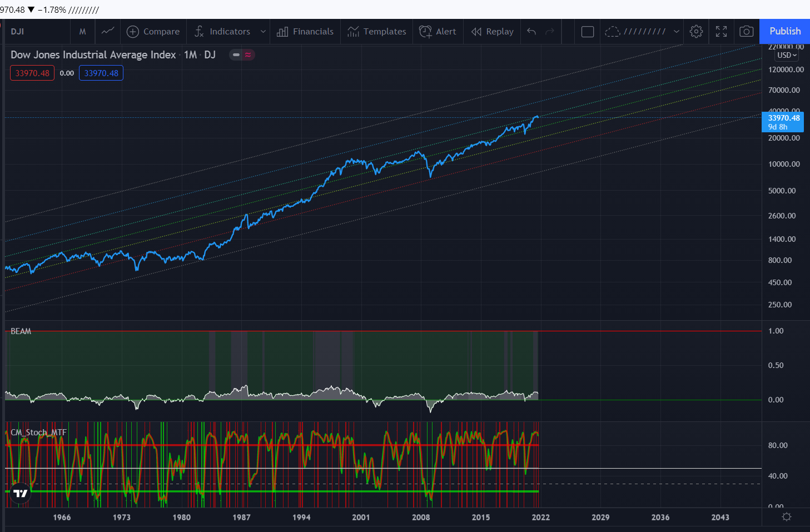Undo the last chart action
Screen dimensions: 810x532
coord(531,32)
